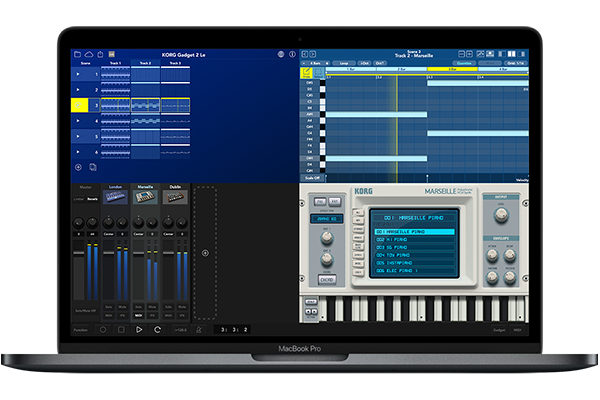Screen dimensions: 600x400
Task: Toggle IFX on the Dublin channel
Action: point(182,315)
